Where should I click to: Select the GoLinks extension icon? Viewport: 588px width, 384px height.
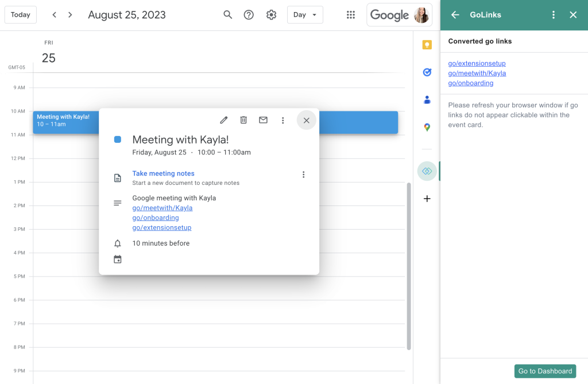pyautogui.click(x=427, y=170)
